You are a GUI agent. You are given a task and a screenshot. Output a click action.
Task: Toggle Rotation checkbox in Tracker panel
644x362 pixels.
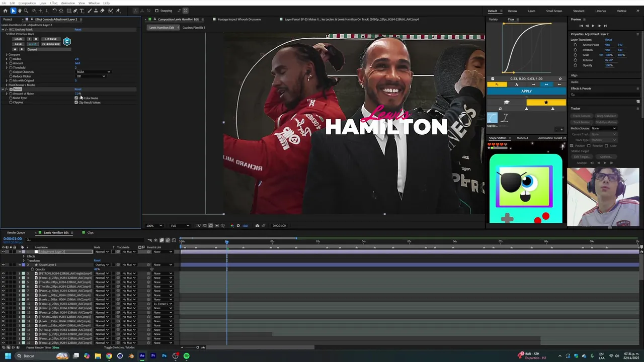pyautogui.click(x=589, y=146)
